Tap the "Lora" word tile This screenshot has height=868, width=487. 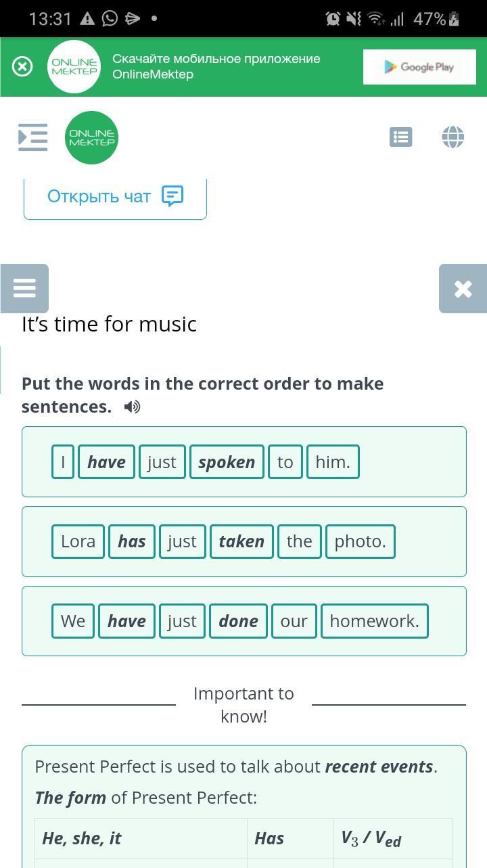[x=78, y=541]
